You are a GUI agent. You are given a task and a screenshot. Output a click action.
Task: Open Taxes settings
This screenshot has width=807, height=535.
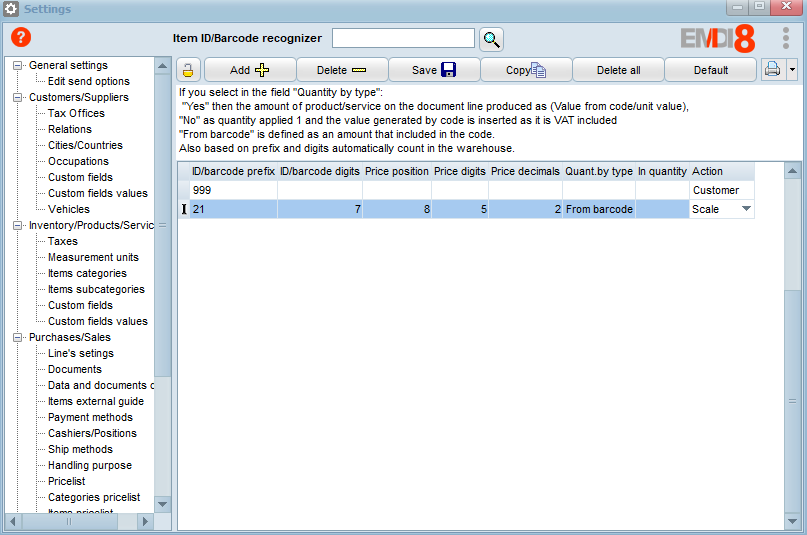(63, 241)
